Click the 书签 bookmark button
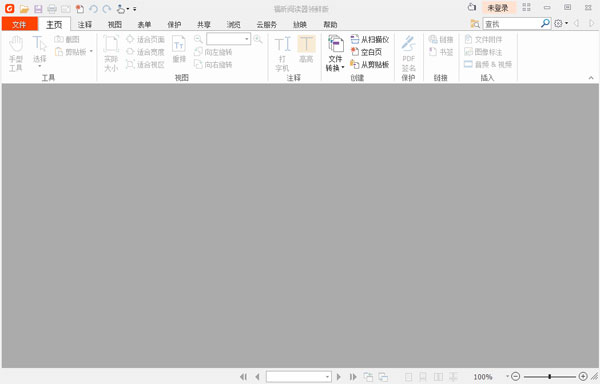The height and width of the screenshot is (384, 600). point(441,52)
